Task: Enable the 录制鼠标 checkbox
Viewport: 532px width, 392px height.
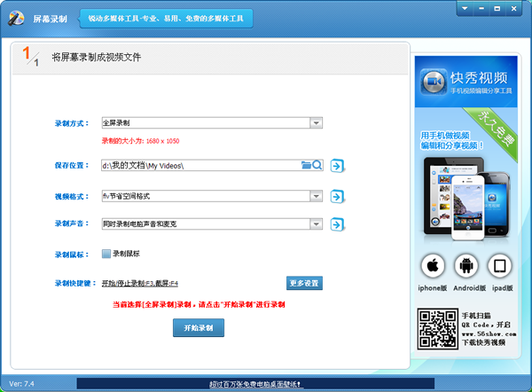Action: (x=106, y=254)
